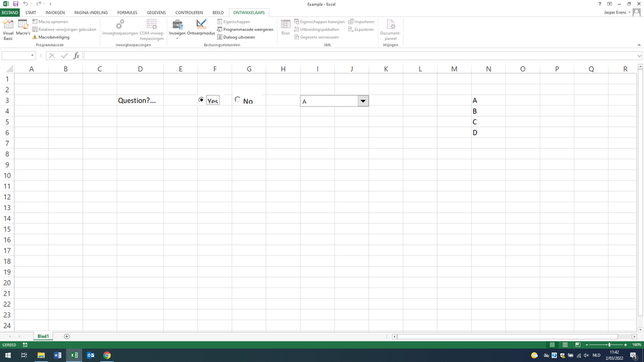This screenshot has width=644, height=362.
Task: Click Uitbreidingspakketten
Action: pyautogui.click(x=317, y=30)
